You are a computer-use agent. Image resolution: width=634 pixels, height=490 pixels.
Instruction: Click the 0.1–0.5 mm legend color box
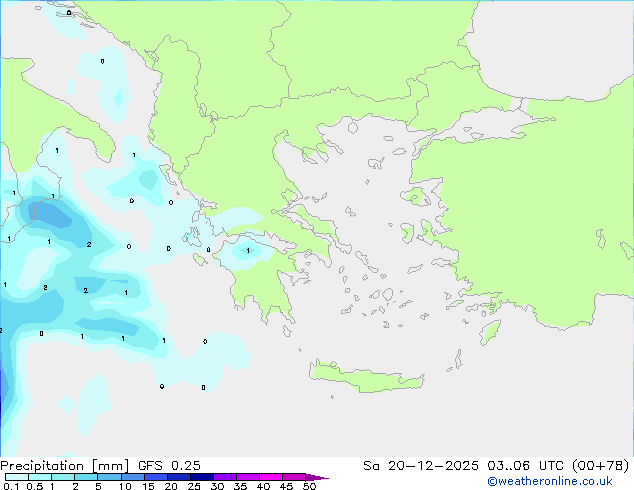coord(17,477)
